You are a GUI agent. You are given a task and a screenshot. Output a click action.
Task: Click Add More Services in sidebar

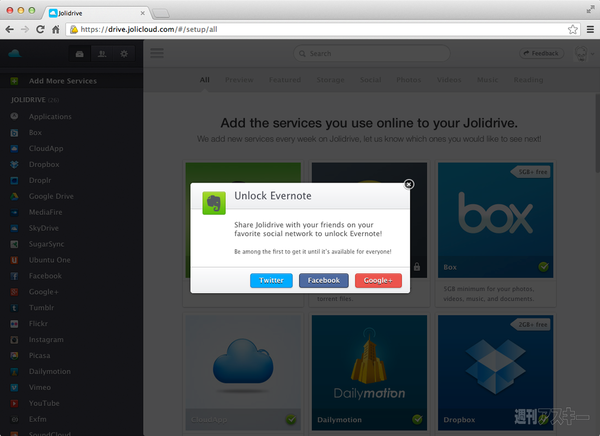coord(72,81)
